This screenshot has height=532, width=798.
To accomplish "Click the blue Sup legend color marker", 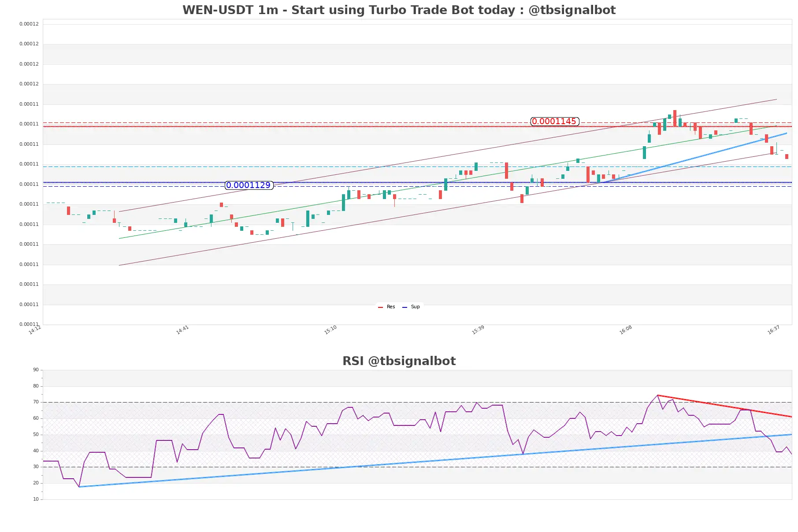I will [x=405, y=307].
